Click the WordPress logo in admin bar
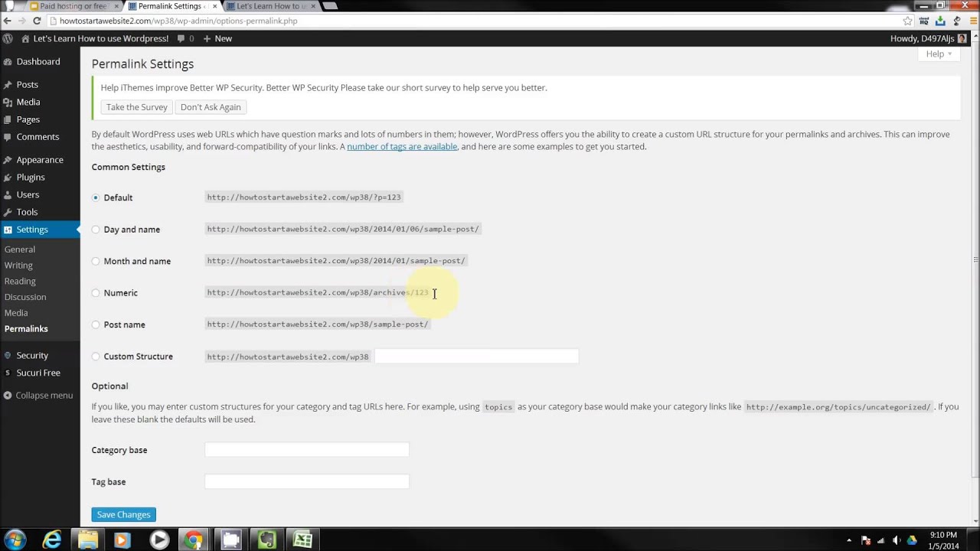Image resolution: width=980 pixels, height=551 pixels. (8, 38)
